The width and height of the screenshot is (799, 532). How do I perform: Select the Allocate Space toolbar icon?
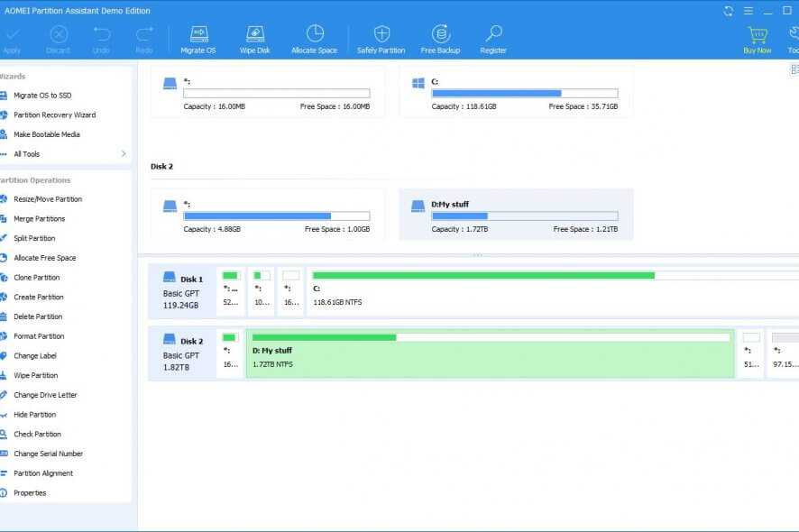tap(315, 33)
